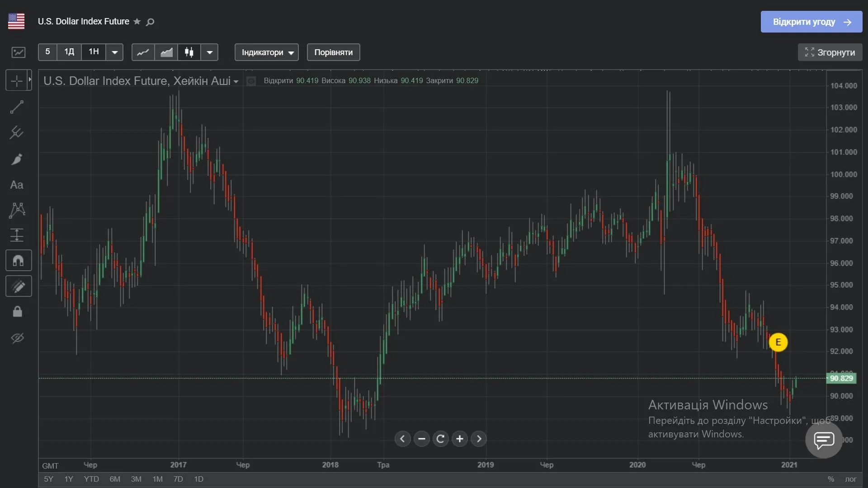Select the 1D time range
Screen dimensions: 868x488
click(198, 479)
